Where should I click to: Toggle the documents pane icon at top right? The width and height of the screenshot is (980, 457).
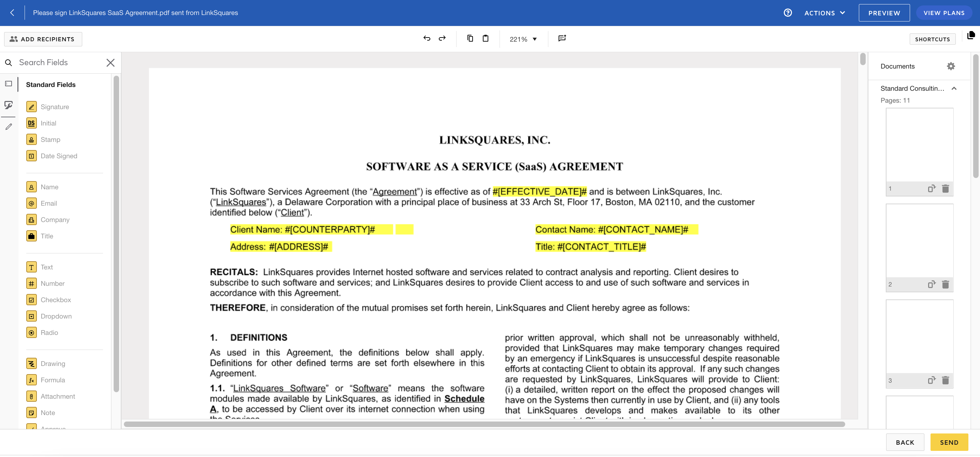coord(970,35)
